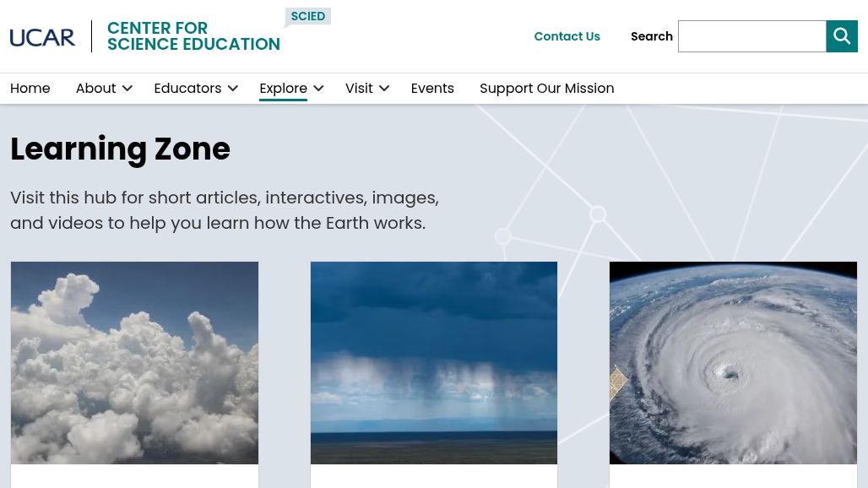
Task: Open the Explore menu
Action: pos(283,88)
